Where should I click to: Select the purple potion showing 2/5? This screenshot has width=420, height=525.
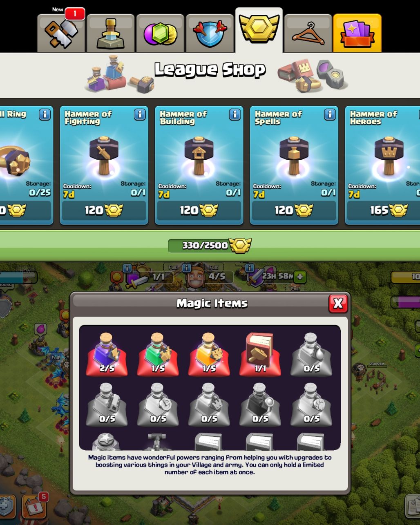coord(107,354)
